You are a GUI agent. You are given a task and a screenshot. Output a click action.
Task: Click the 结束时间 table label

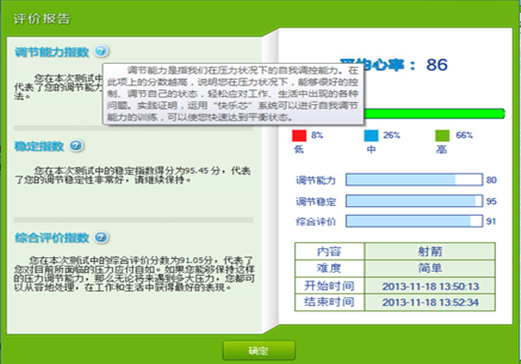(329, 302)
